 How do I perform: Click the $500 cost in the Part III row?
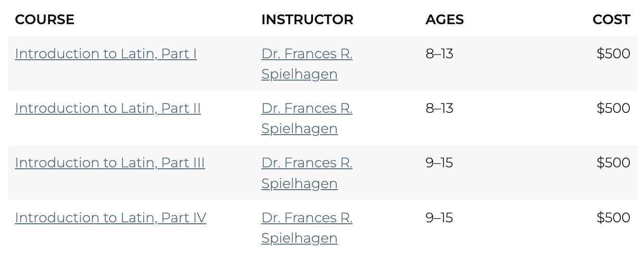click(x=613, y=163)
